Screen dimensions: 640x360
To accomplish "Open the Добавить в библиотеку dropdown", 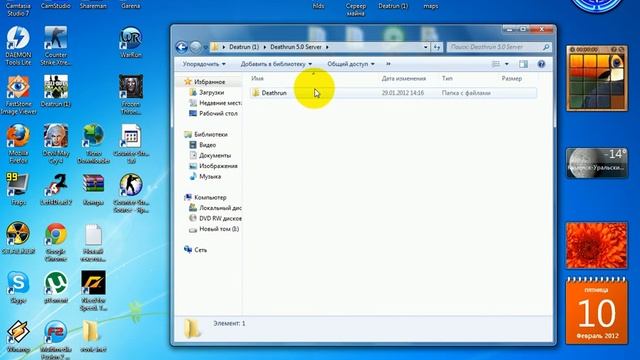I will [276, 64].
